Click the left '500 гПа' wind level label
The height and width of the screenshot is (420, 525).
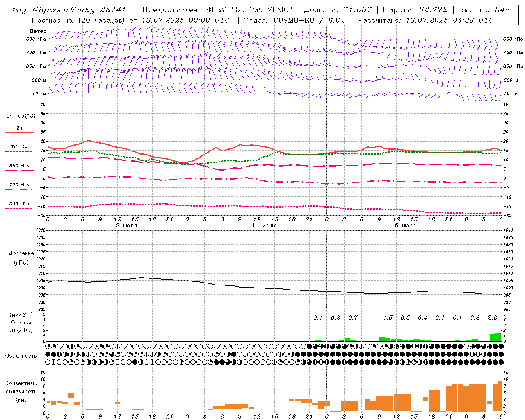(36, 39)
